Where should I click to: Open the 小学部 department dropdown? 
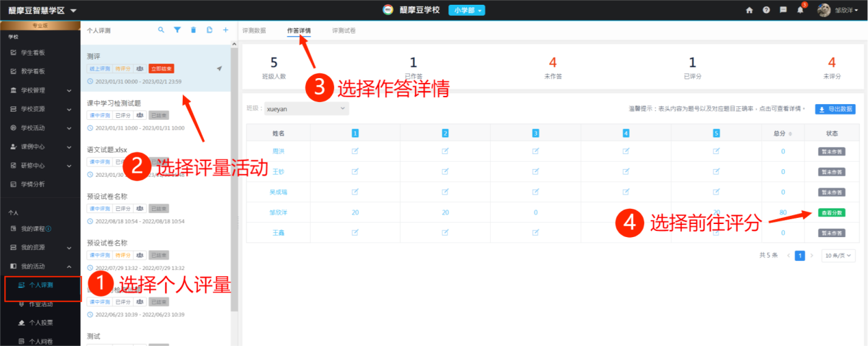(466, 10)
